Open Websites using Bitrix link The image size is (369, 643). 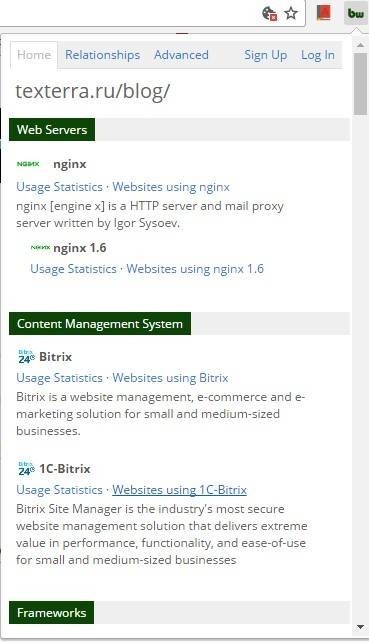(170, 378)
